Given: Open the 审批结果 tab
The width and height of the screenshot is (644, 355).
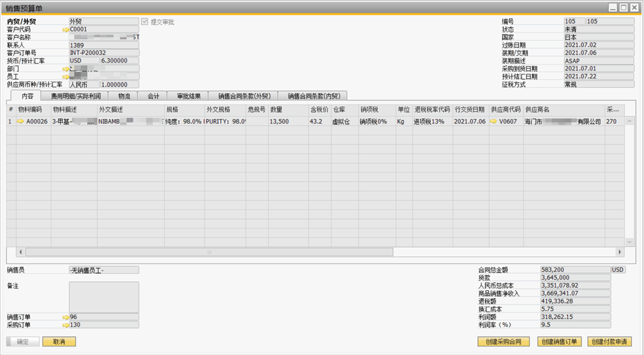Looking at the screenshot, I should pyautogui.click(x=188, y=95).
